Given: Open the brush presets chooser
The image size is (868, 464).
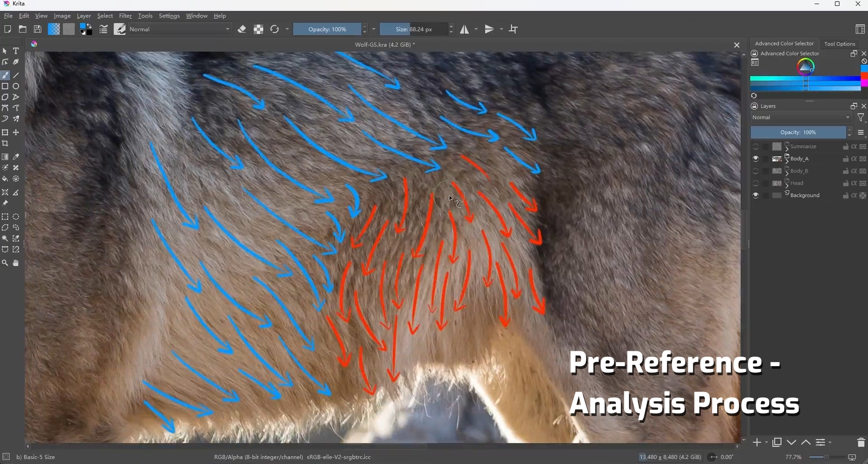Looking at the screenshot, I should (121, 29).
